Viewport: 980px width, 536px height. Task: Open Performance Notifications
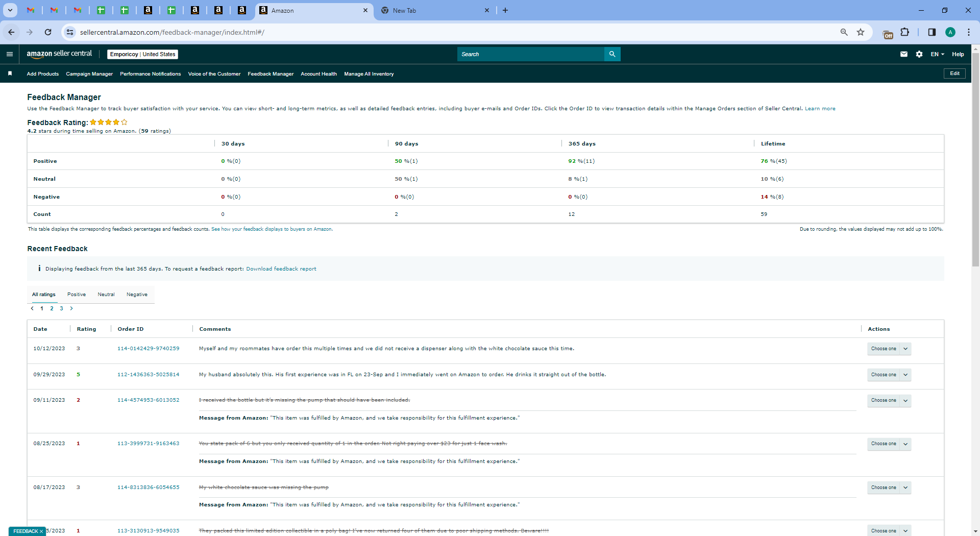[151, 74]
